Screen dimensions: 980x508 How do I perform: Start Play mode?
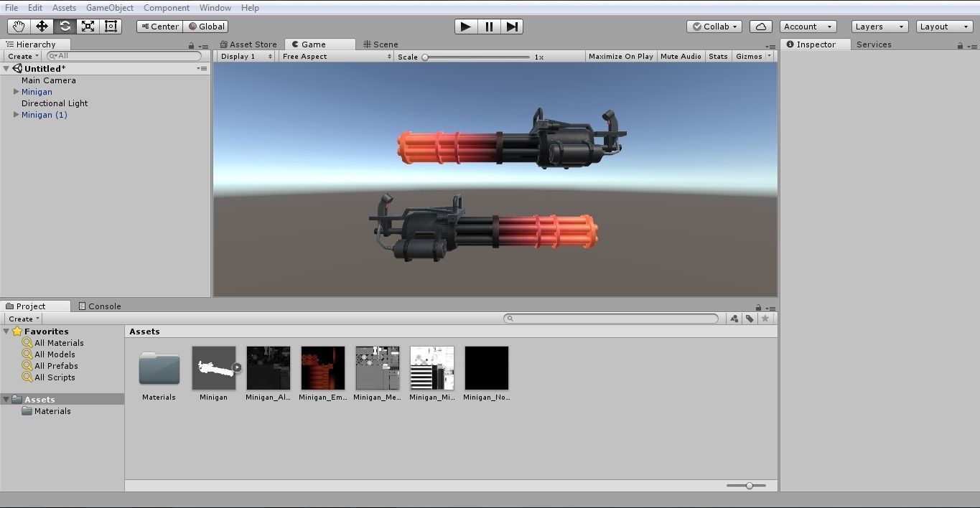pyautogui.click(x=466, y=27)
